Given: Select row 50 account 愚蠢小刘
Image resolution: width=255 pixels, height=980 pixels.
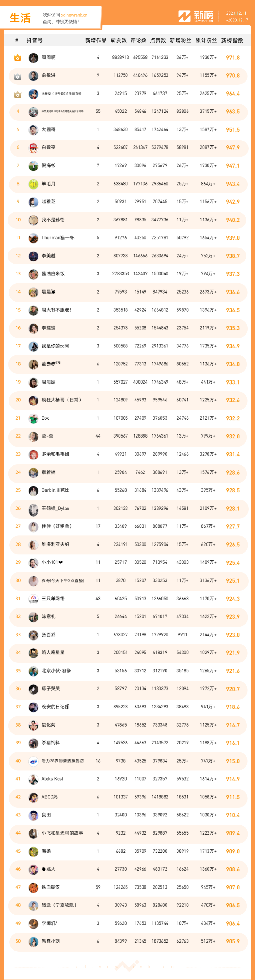Looking at the screenshot, I should click(128, 941).
